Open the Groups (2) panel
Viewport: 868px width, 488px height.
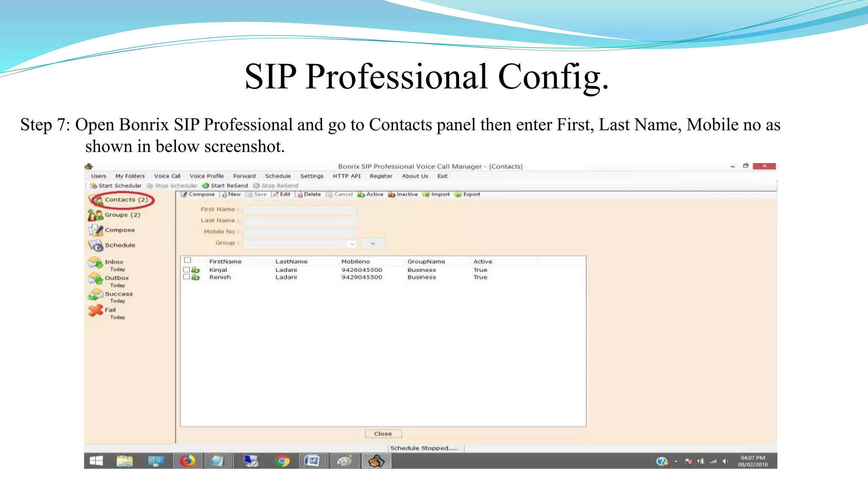point(114,215)
